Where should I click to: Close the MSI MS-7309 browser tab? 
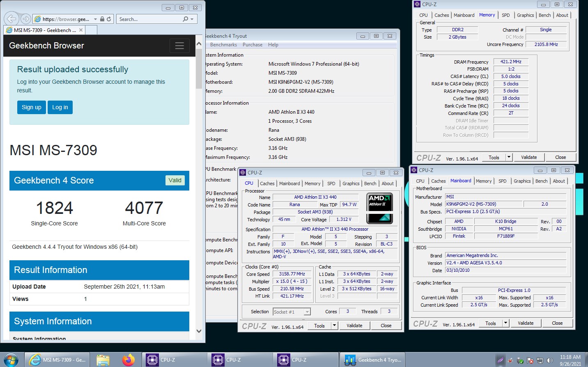pos(81,30)
